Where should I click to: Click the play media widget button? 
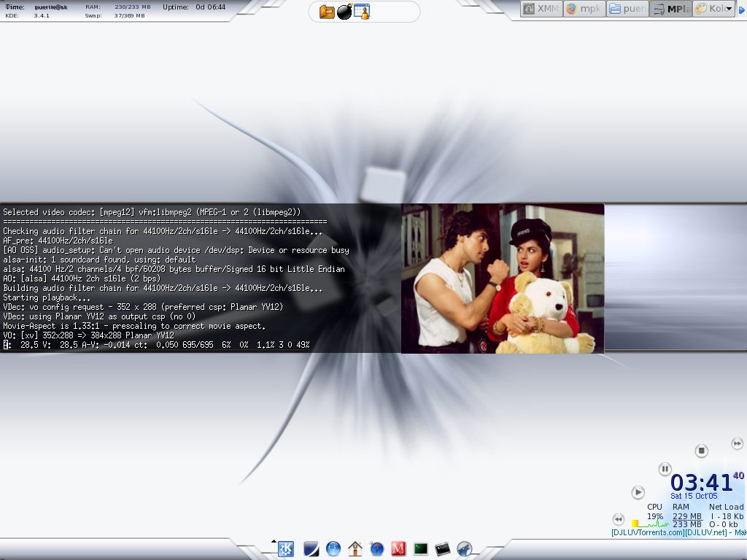point(638,492)
